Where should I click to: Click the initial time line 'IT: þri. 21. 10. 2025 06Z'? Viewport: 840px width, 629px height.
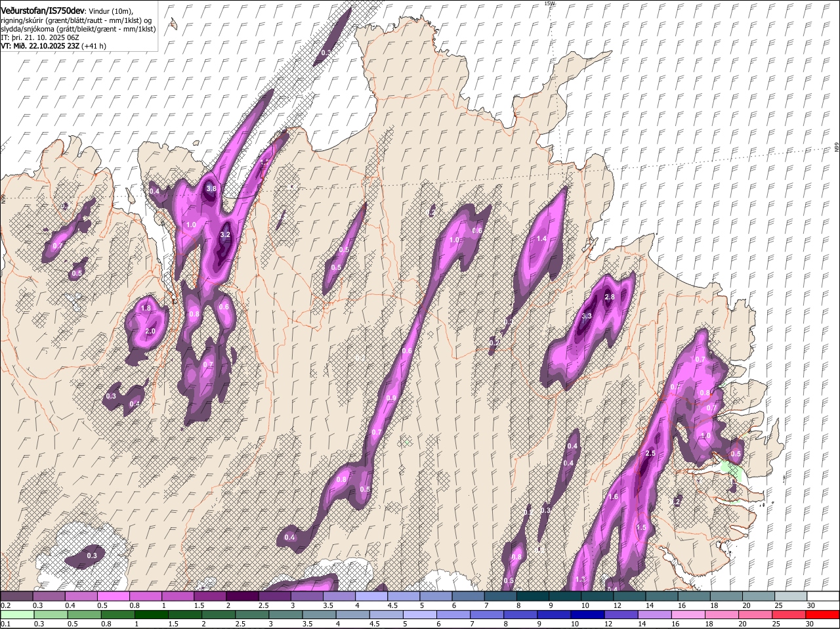click(x=40, y=38)
